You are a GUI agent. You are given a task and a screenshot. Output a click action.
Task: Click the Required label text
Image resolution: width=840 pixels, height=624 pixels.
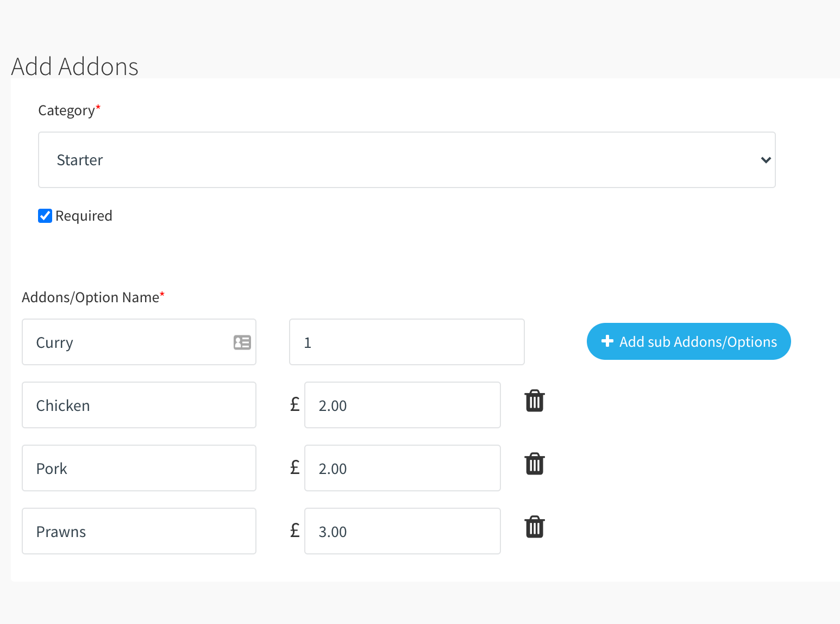pyautogui.click(x=84, y=216)
